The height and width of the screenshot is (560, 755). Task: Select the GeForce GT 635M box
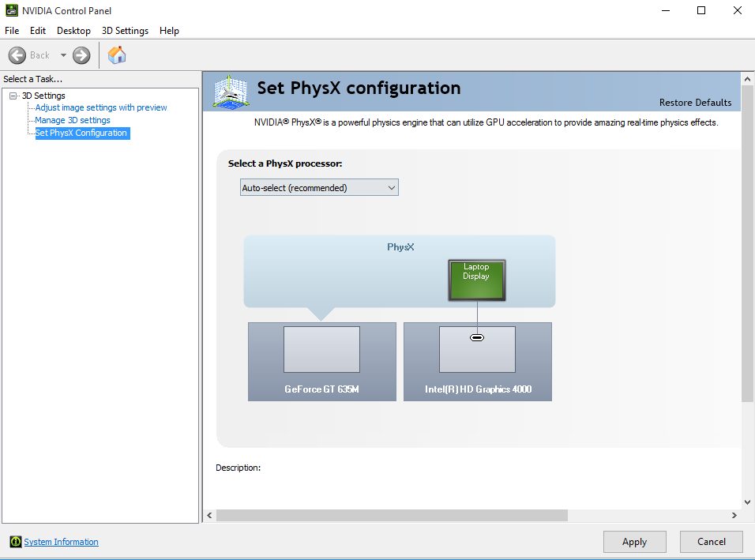(x=321, y=362)
